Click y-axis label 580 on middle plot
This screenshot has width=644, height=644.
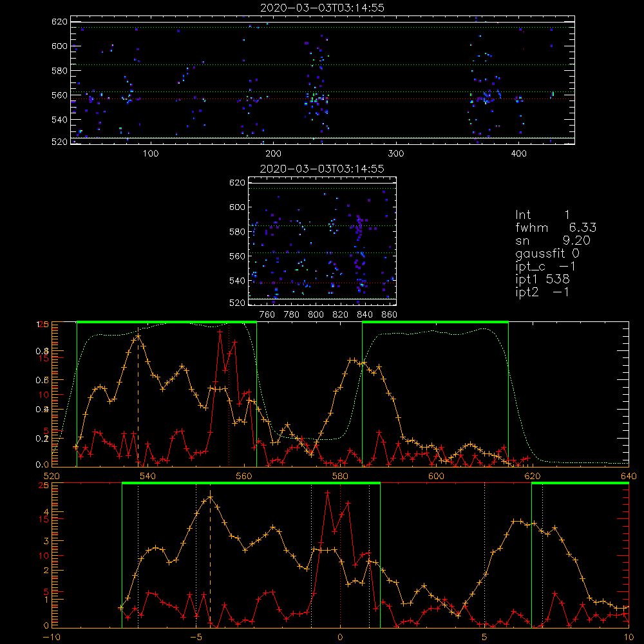coord(238,232)
